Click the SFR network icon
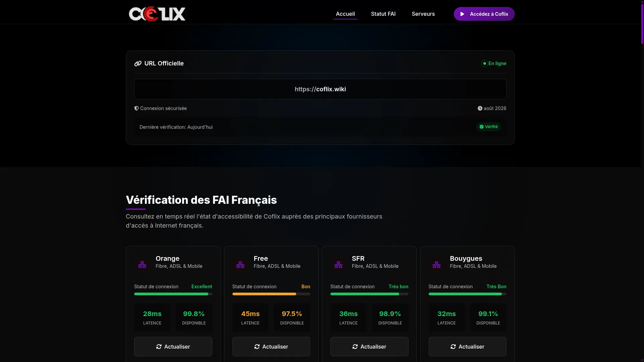Viewport: 644px width, 362px height. click(338, 265)
